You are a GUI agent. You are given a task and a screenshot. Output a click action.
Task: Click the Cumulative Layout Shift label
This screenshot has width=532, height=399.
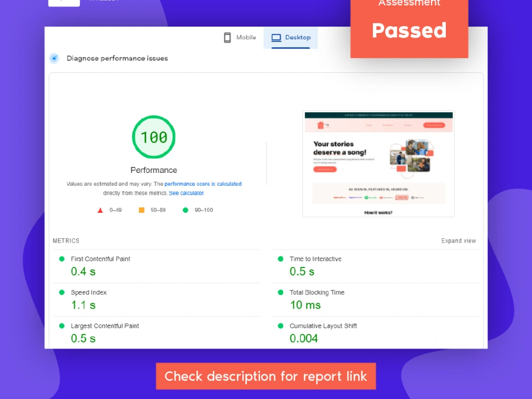coord(323,326)
